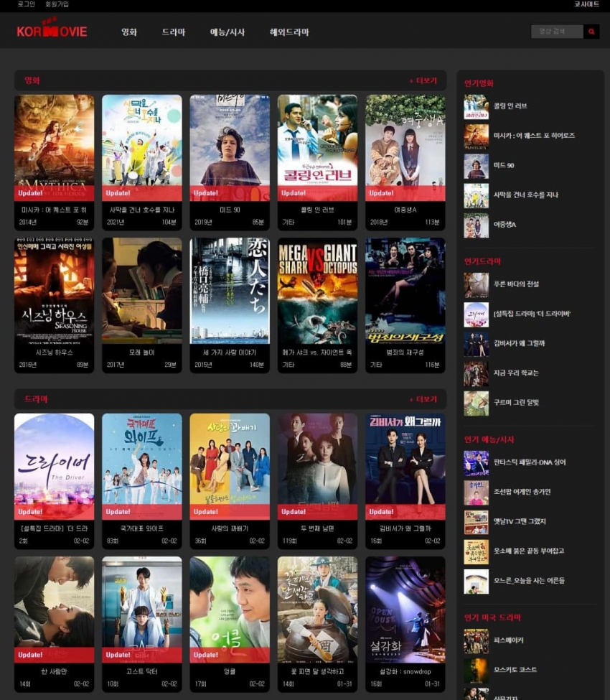
Task: Open the 엉클 drama card
Action: pyautogui.click(x=230, y=624)
